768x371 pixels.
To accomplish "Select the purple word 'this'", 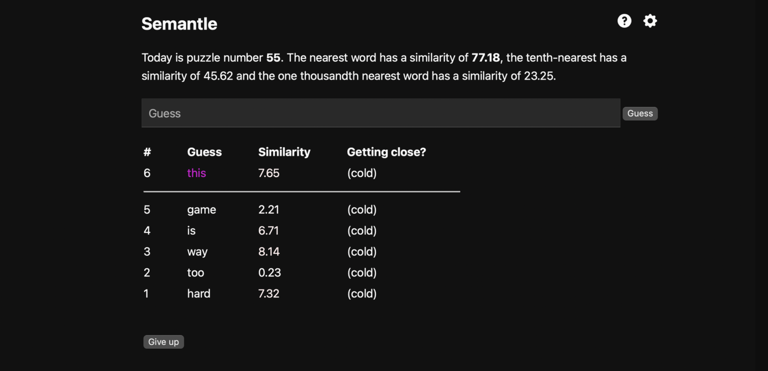I will click(x=196, y=173).
